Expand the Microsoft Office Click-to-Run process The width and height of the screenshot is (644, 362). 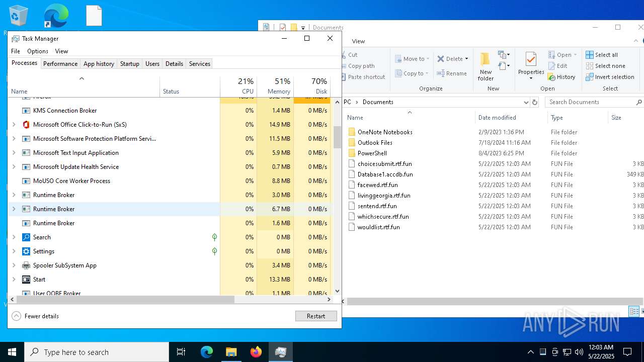[x=14, y=125]
